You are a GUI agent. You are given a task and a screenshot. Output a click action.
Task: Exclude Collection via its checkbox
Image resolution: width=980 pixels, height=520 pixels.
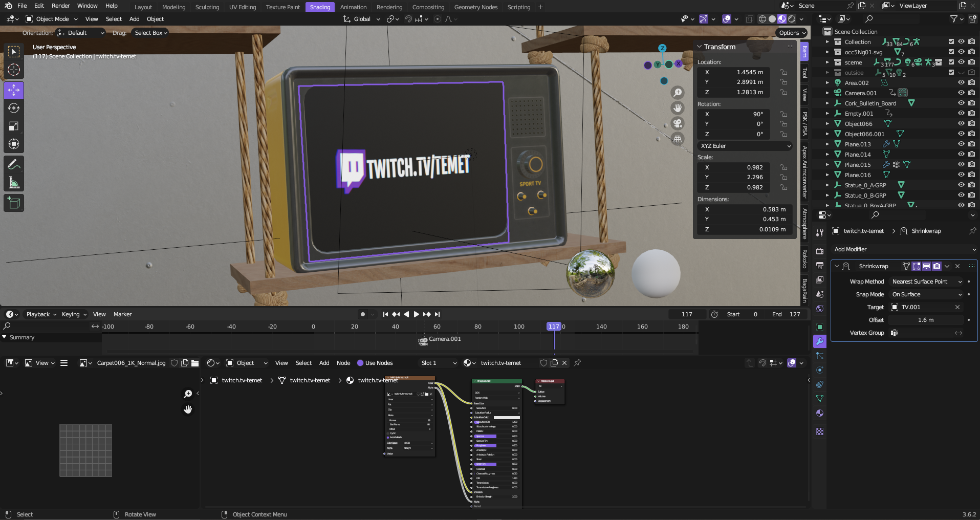(x=951, y=41)
